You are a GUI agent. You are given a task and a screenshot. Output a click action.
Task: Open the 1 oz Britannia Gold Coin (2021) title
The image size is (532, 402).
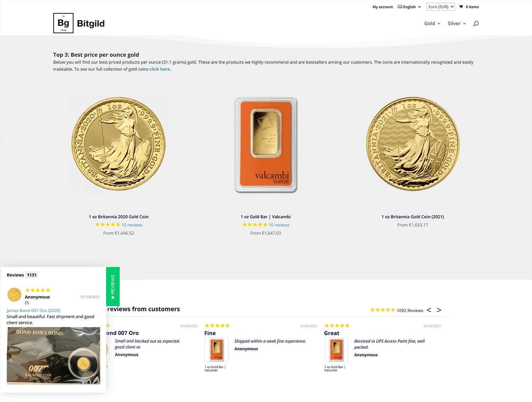pyautogui.click(x=413, y=217)
